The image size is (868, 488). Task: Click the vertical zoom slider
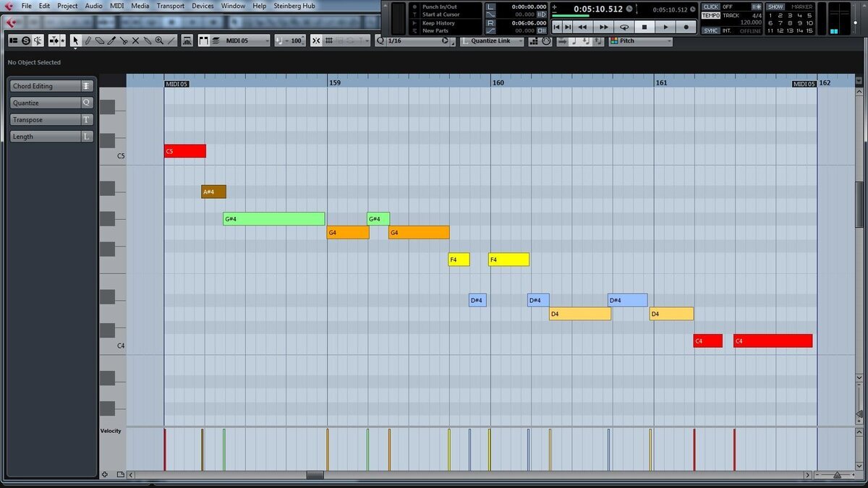point(859,415)
